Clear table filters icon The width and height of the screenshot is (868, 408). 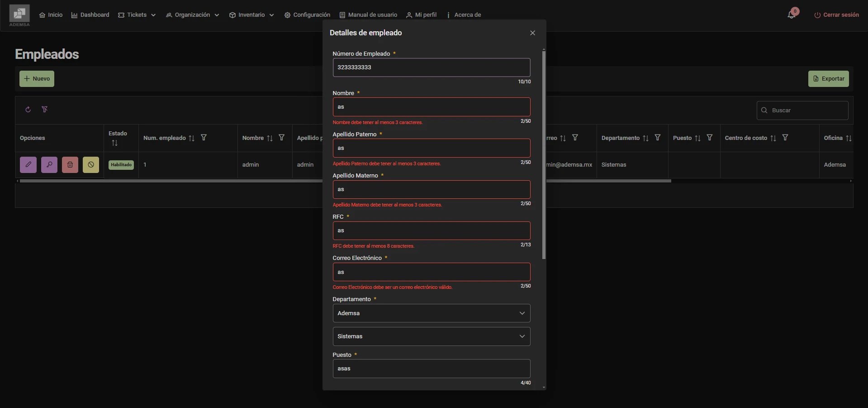[45, 110]
